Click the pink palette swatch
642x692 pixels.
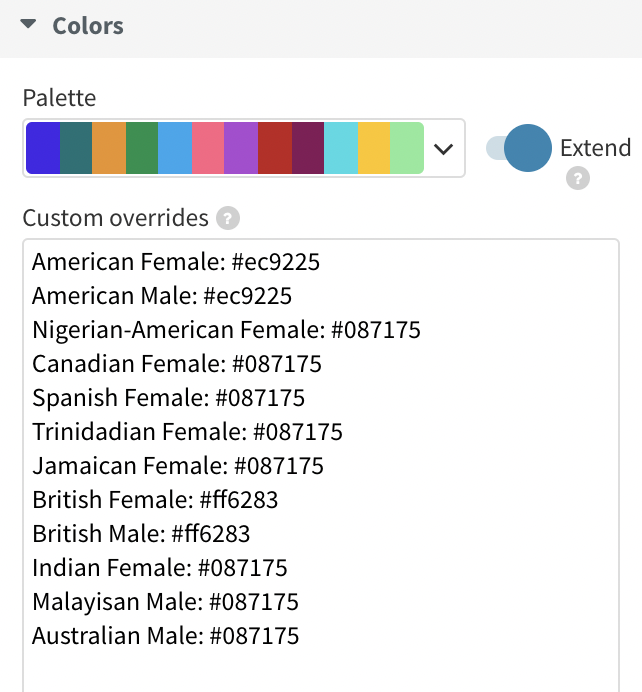tap(207, 148)
